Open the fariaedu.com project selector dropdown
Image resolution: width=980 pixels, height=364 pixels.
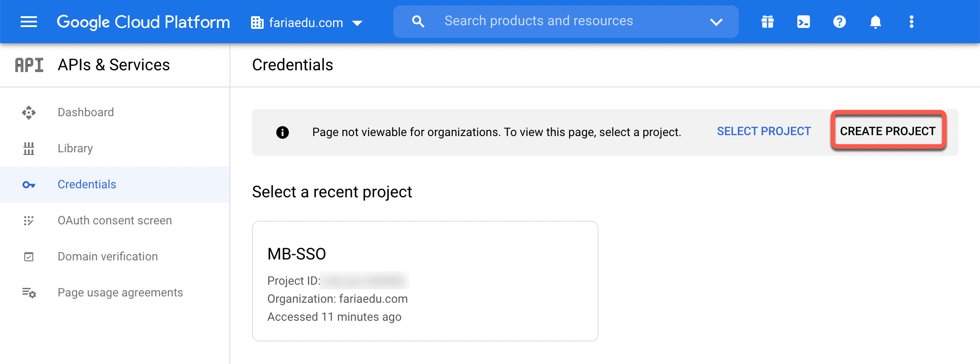pyautogui.click(x=307, y=23)
